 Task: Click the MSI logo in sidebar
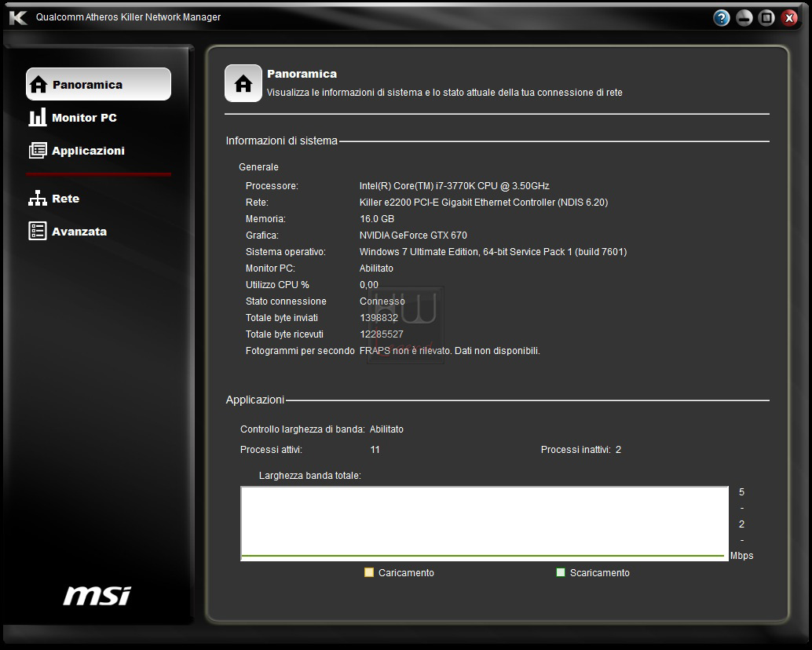point(97,596)
